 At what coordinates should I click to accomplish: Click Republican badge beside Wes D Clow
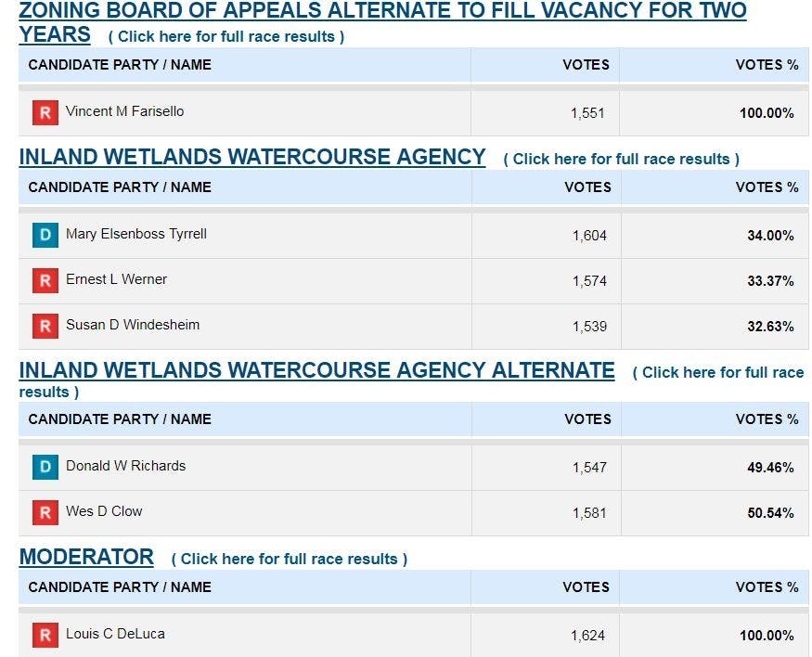45,512
